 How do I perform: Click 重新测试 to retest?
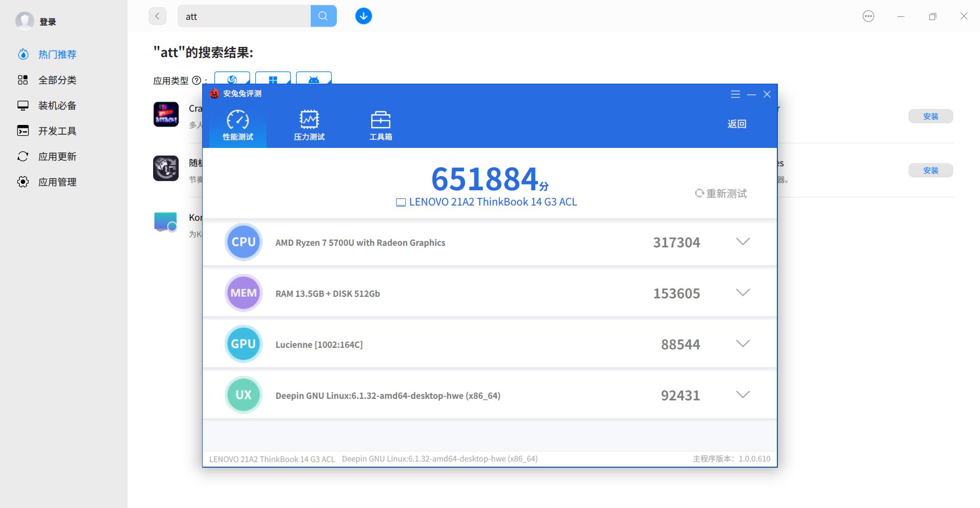(x=721, y=193)
